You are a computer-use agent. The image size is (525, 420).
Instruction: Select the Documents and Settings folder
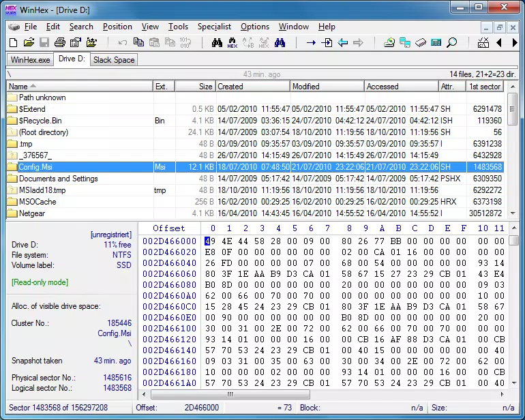pos(255,179)
